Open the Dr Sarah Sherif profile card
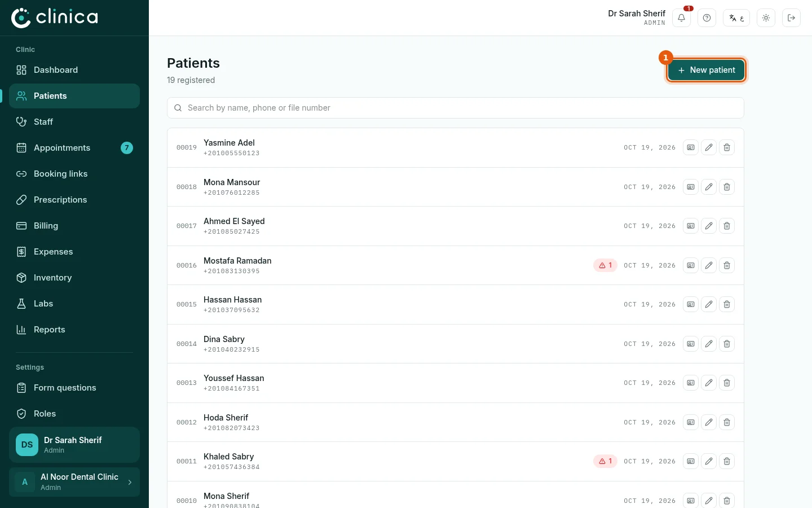Screen dimensions: 812x508 74,445
